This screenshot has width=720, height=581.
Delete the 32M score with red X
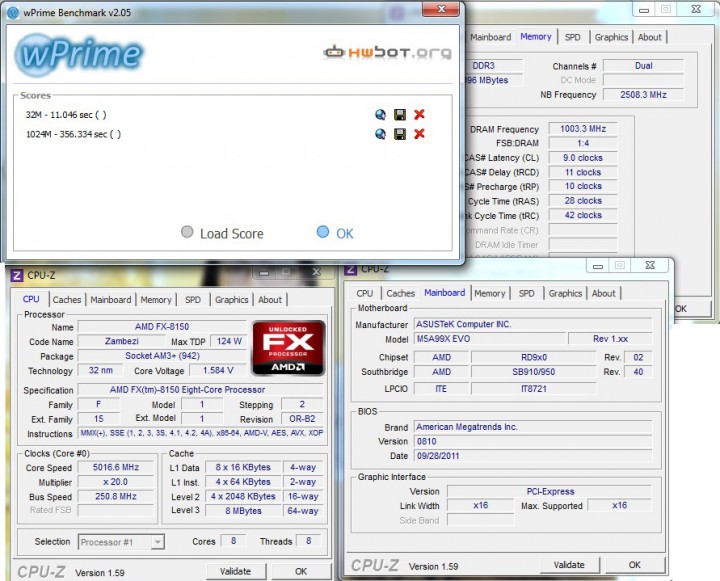click(419, 114)
